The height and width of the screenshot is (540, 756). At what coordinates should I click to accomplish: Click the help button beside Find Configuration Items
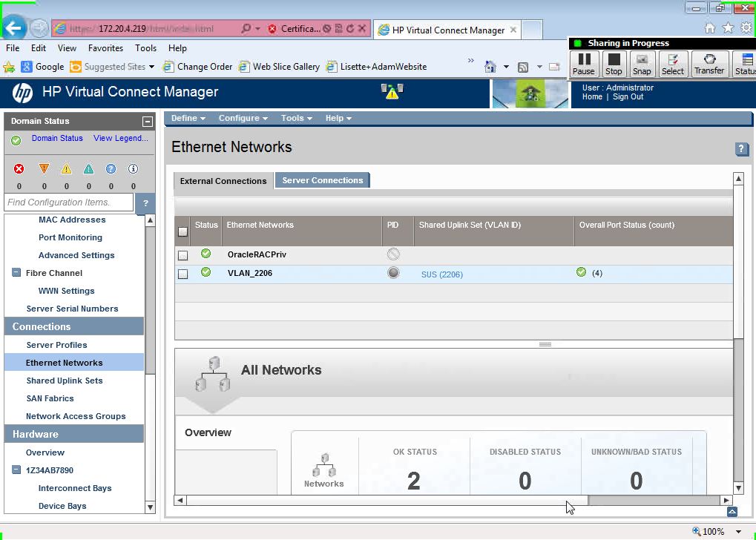click(145, 203)
